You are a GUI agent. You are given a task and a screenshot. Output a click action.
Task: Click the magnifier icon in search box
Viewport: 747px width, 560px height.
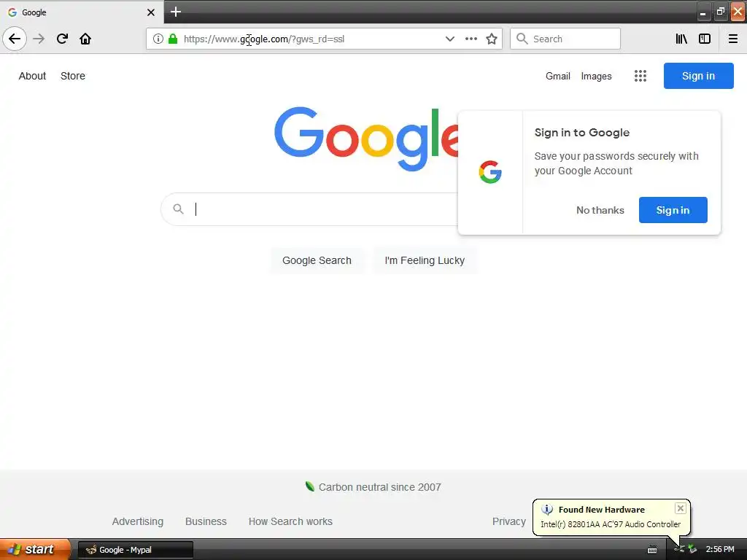tap(178, 209)
